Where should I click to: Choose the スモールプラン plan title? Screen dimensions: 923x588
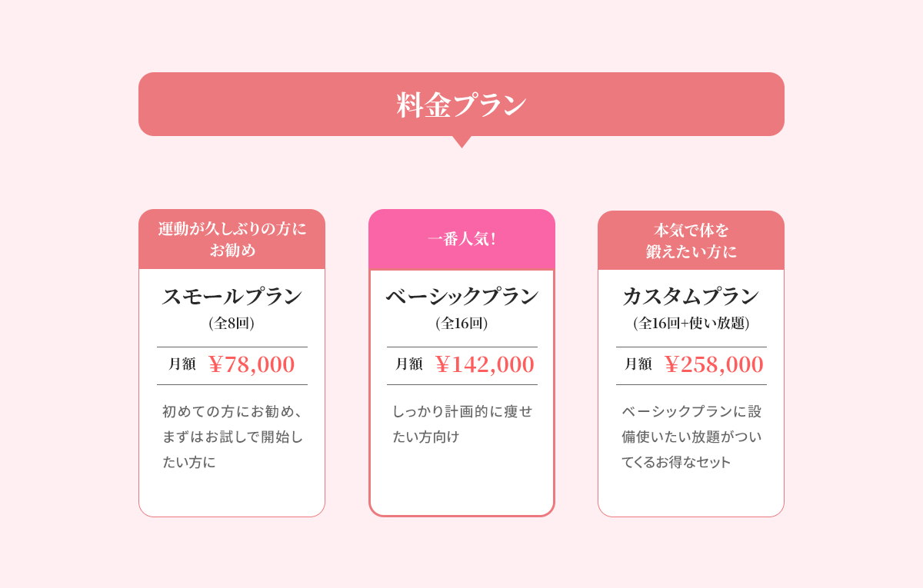pyautogui.click(x=232, y=296)
